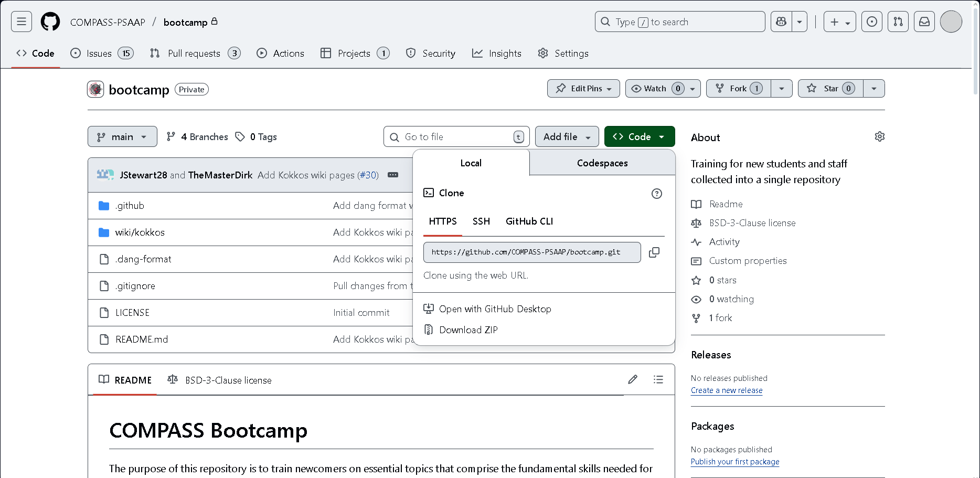Screen dimensions: 980x478
Task: Switch to the Codespaces tab
Action: pos(602,163)
